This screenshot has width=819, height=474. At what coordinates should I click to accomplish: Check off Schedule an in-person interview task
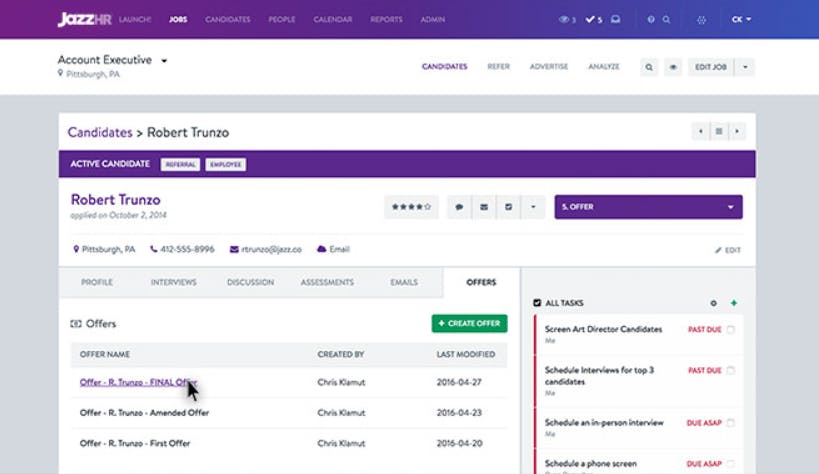point(731,423)
